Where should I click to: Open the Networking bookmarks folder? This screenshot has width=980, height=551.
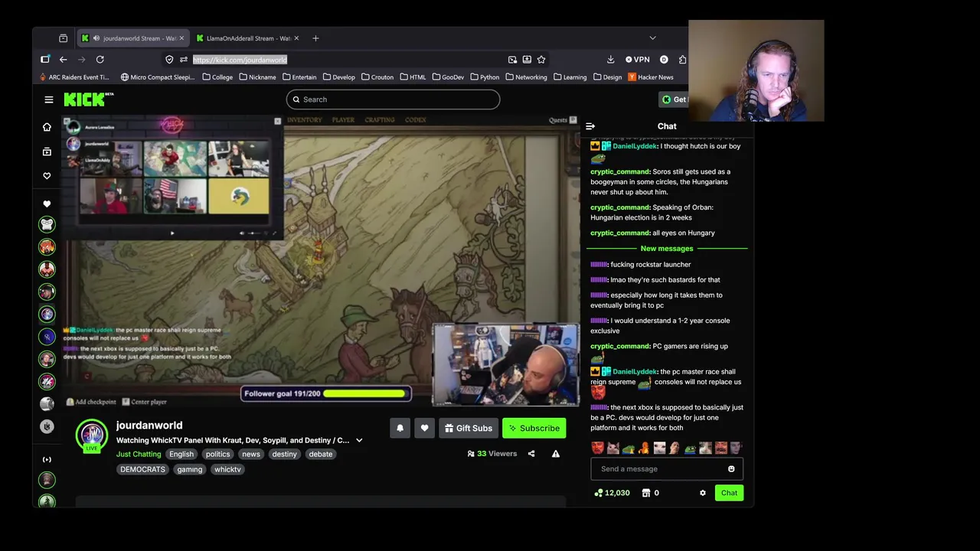[526, 77]
